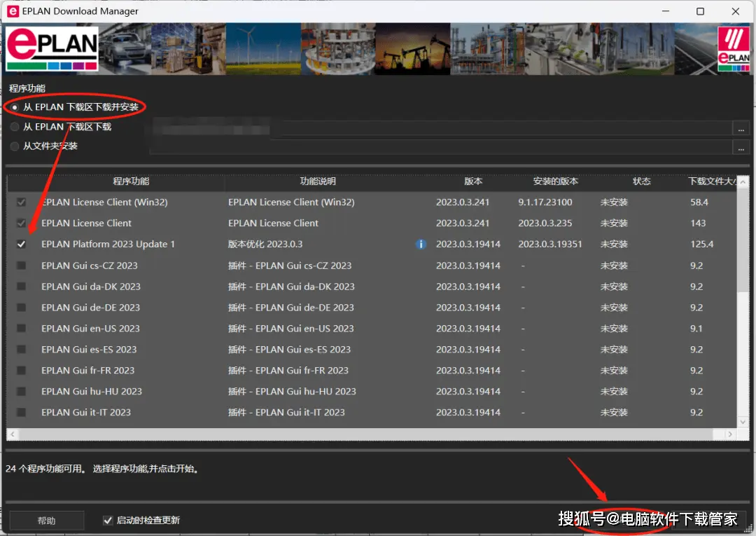Select the EPLAN Gui de-DE 2023 row name
Viewport: 756px width, 536px height.
click(x=90, y=308)
